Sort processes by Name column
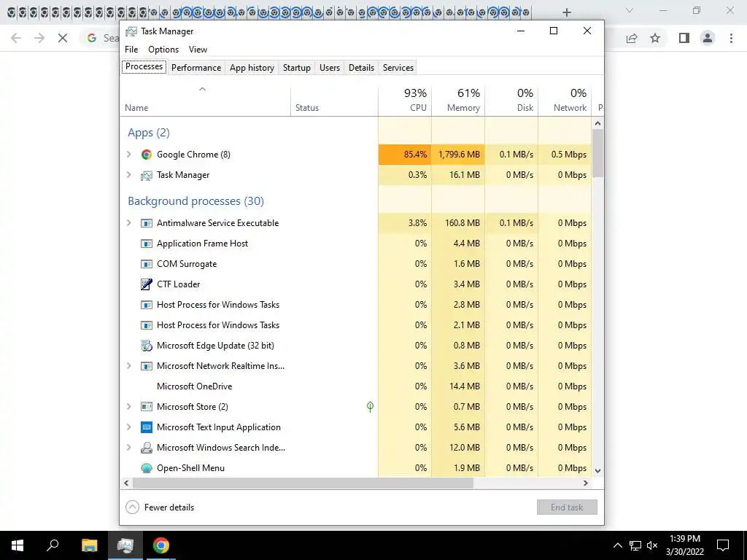The width and height of the screenshot is (747, 560). click(x=205, y=101)
